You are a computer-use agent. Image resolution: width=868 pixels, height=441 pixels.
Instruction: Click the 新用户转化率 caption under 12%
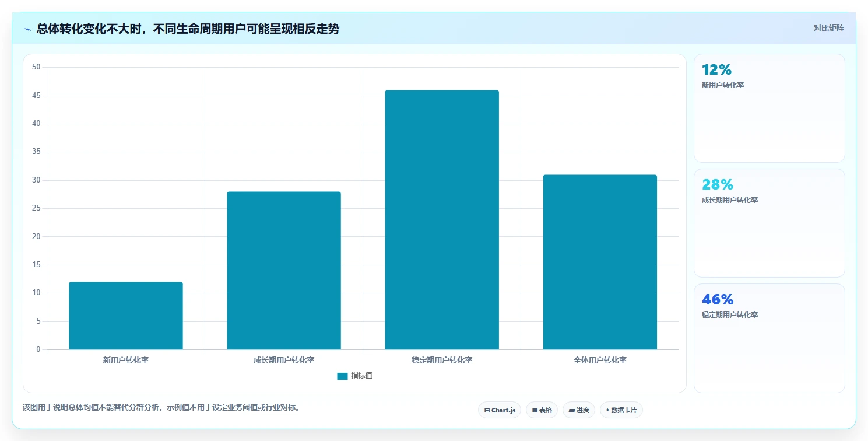[x=723, y=85]
